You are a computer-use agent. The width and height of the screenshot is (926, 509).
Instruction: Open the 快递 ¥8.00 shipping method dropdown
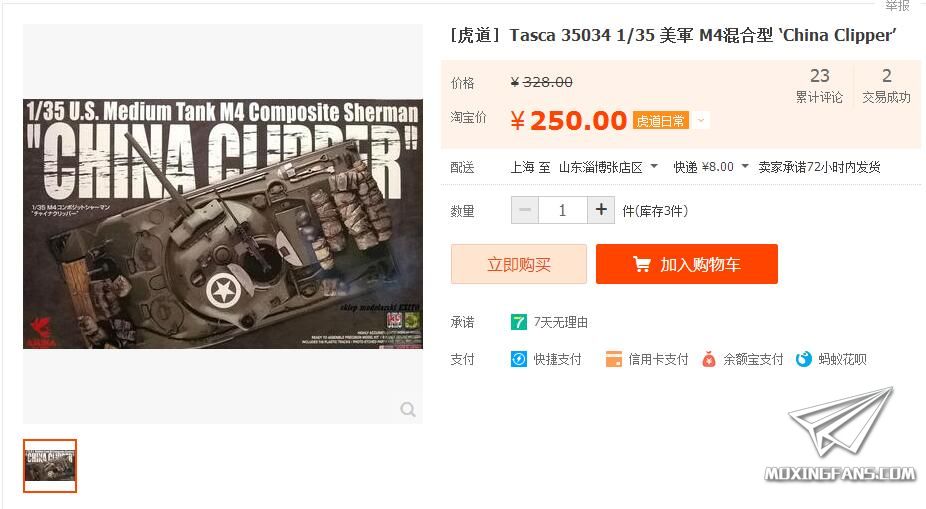tap(745, 167)
